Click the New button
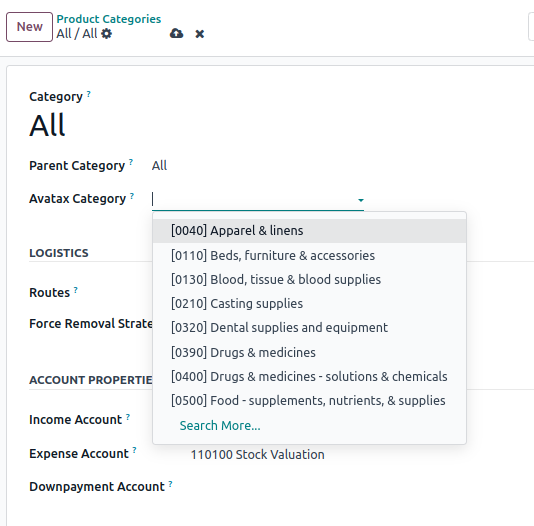This screenshot has height=526, width=534. point(29,27)
